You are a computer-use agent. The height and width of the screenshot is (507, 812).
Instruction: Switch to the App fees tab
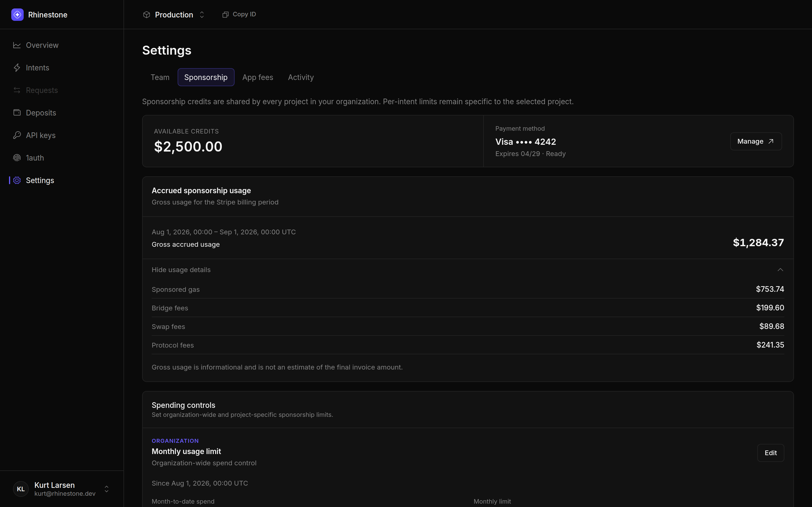coord(258,77)
